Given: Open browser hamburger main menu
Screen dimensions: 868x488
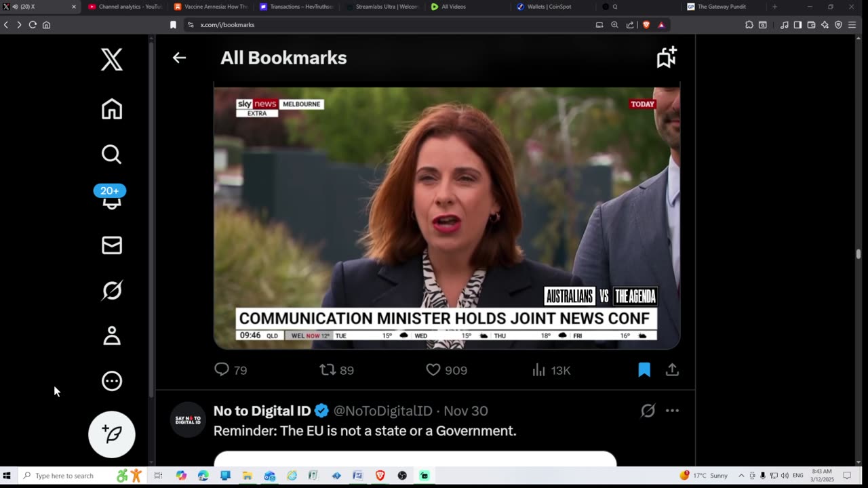Looking at the screenshot, I should 853,24.
